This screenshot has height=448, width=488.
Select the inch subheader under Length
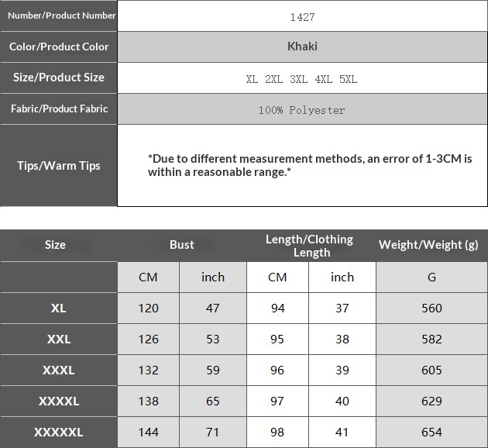[x=342, y=277]
